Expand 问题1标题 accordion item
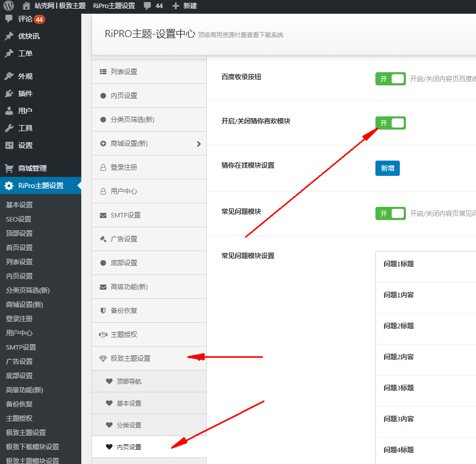This screenshot has height=464, width=476. (x=426, y=267)
